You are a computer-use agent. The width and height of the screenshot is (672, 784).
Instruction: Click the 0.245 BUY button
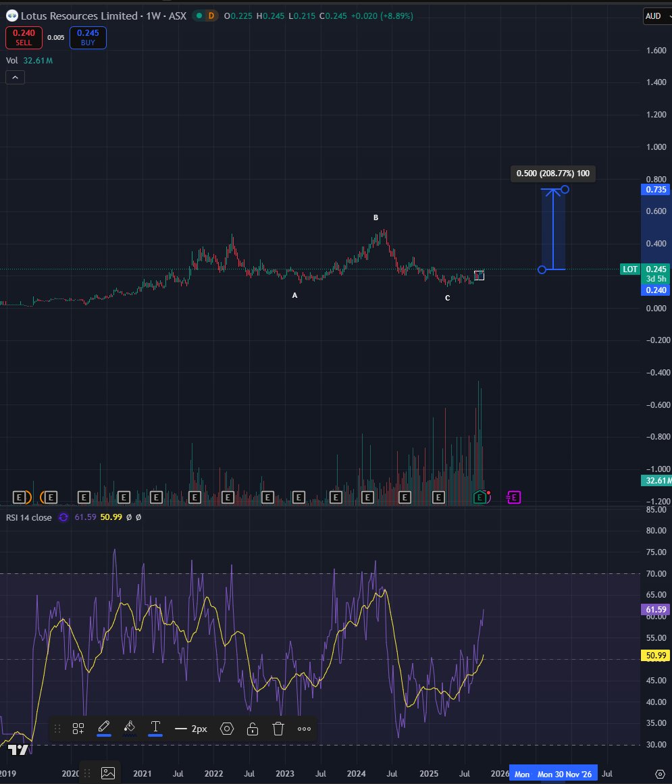click(x=88, y=38)
